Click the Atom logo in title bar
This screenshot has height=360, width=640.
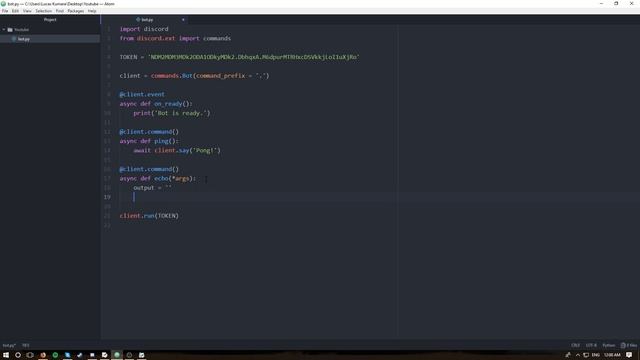point(3,4)
